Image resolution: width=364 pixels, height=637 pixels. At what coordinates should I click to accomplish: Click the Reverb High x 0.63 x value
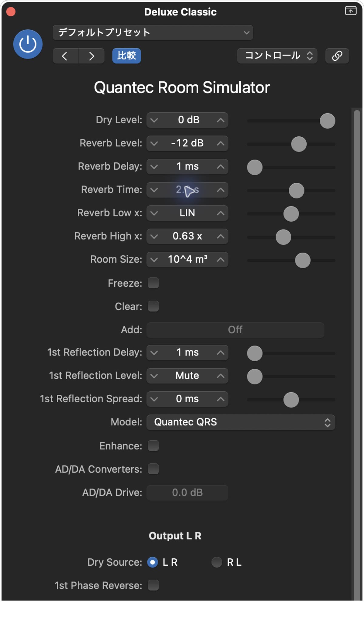(x=187, y=237)
